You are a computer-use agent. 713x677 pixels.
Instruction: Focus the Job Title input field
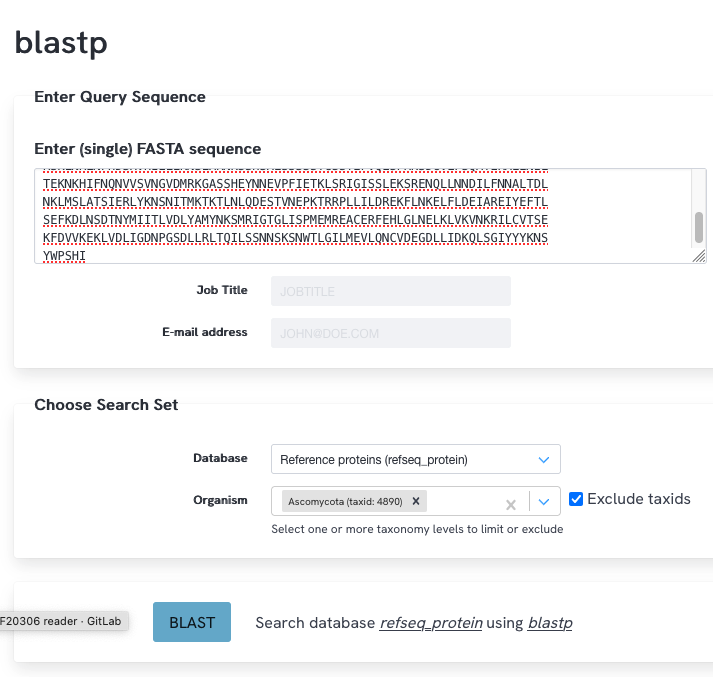pyautogui.click(x=391, y=291)
